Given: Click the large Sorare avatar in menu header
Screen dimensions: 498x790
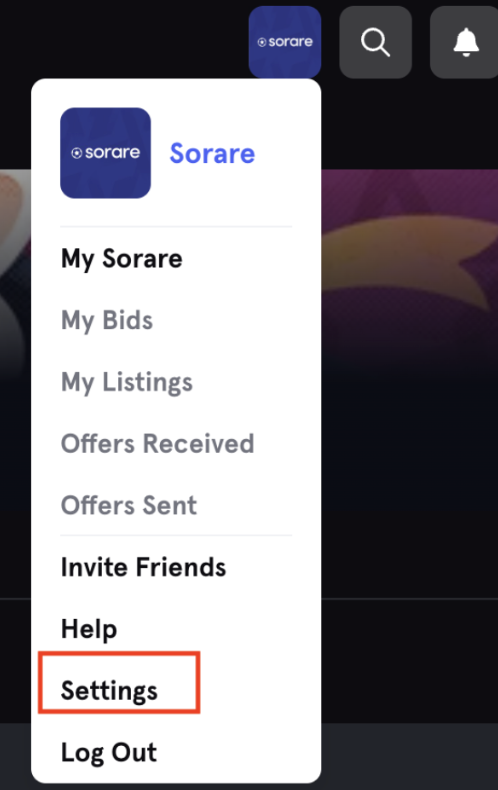Looking at the screenshot, I should [x=105, y=153].
